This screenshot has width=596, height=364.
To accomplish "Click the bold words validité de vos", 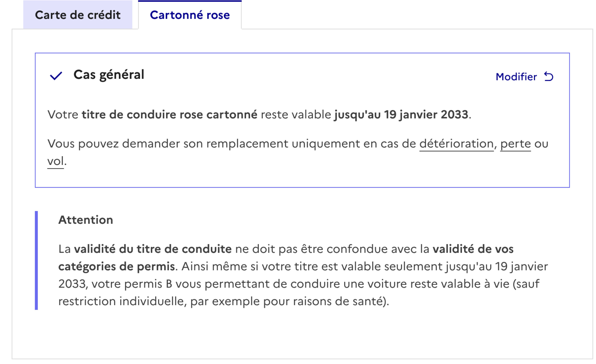I will pos(473,249).
